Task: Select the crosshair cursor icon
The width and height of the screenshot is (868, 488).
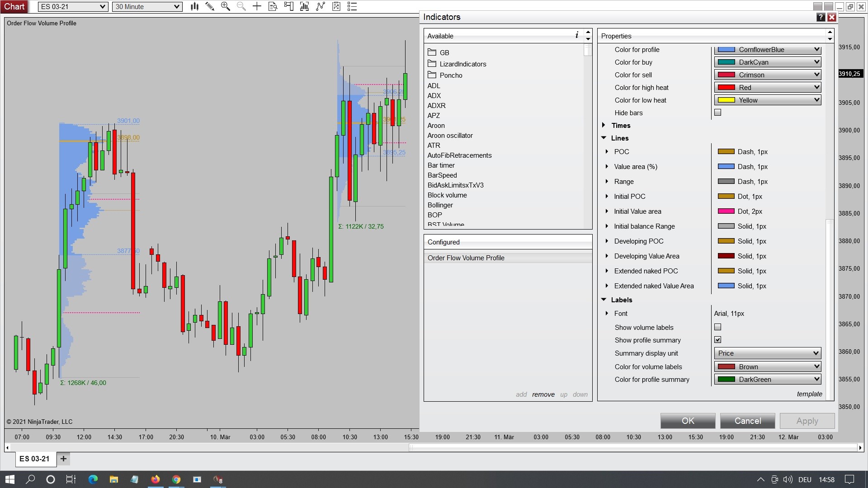Action: point(257,6)
